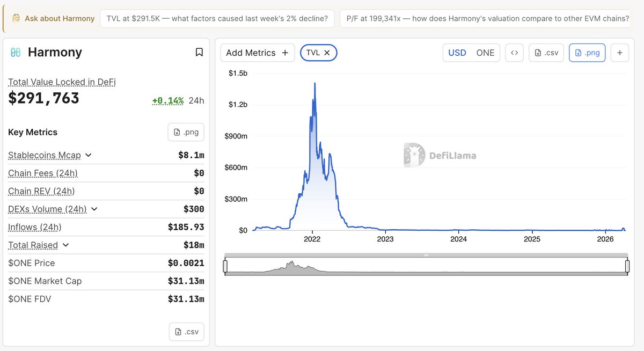Download chart data as .csv
644x351 pixels.
coord(546,53)
